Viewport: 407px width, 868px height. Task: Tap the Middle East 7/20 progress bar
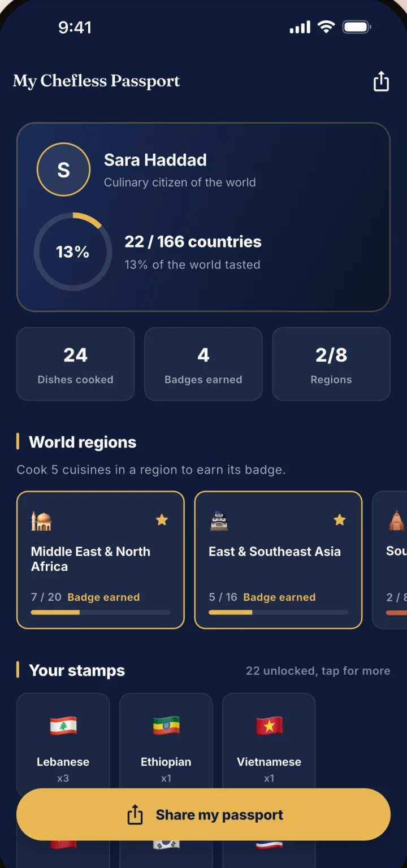click(x=101, y=613)
